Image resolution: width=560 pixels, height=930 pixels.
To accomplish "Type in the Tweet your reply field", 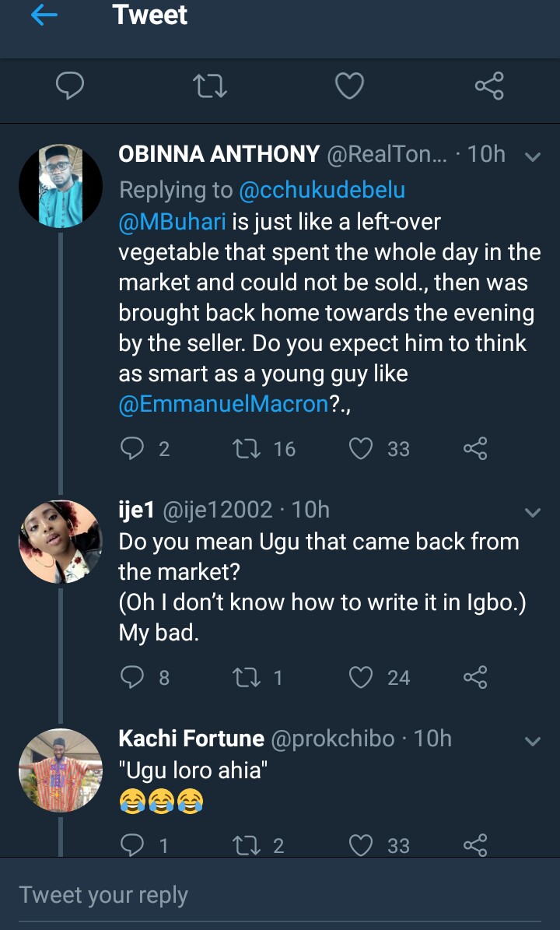I will tap(280, 894).
